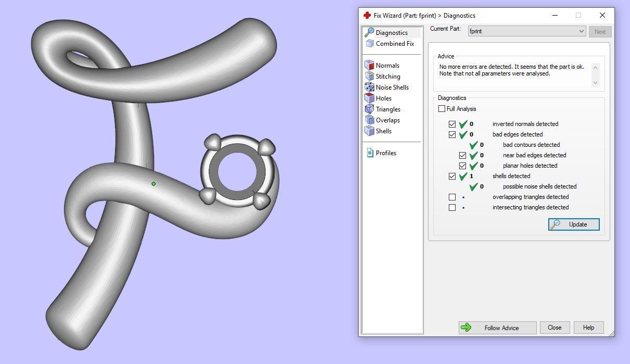630x364 pixels.
Task: Click 'bad contours detected' label text
Action: pos(531,145)
